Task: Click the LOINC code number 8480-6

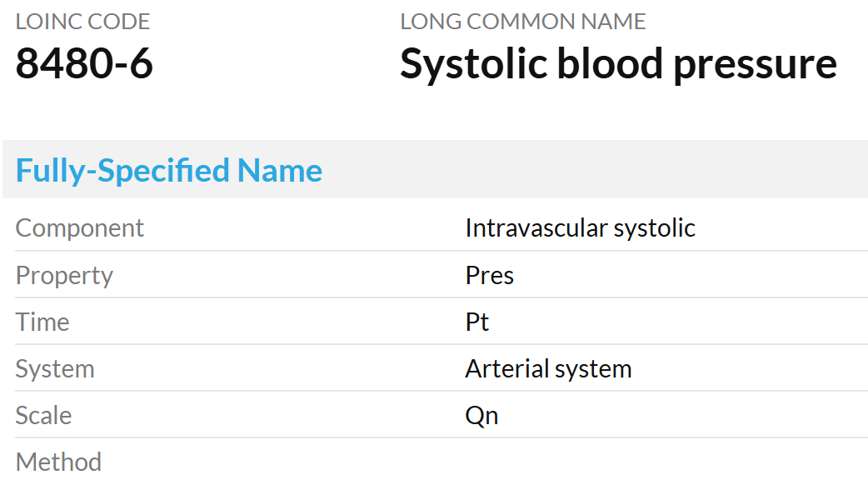Action: (84, 64)
